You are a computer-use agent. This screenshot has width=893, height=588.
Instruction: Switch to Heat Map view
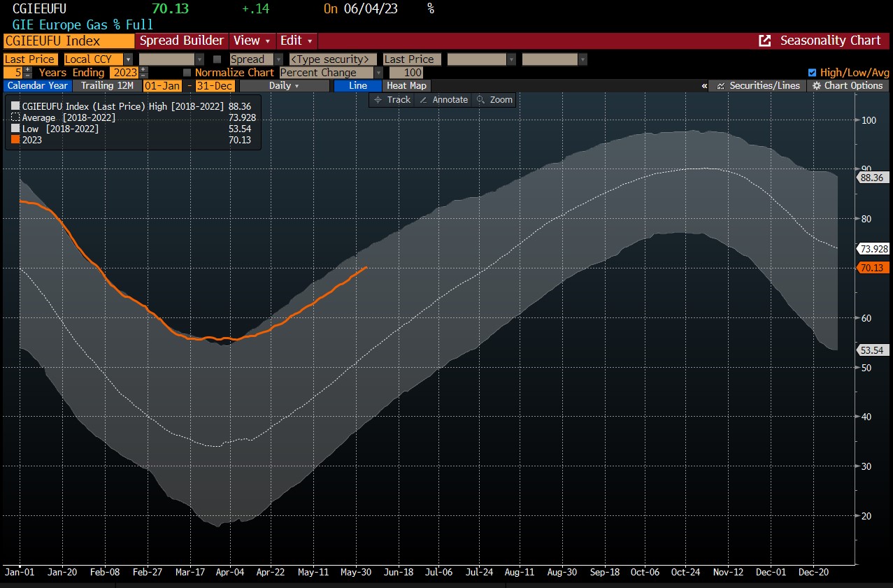406,85
